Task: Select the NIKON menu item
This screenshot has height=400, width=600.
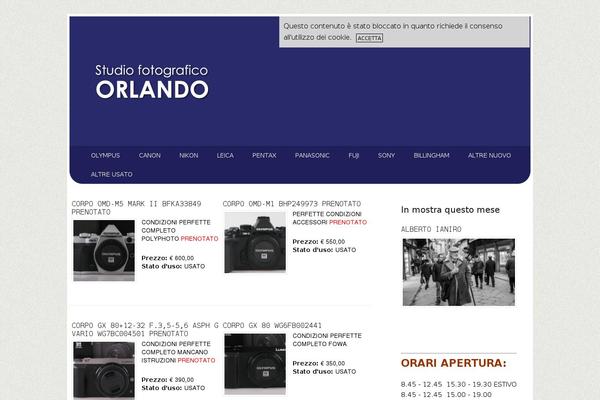Action: [x=189, y=155]
